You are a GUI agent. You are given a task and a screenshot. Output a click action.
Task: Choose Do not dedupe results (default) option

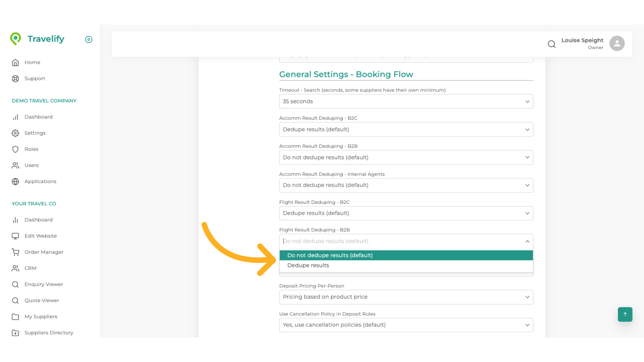click(330, 255)
